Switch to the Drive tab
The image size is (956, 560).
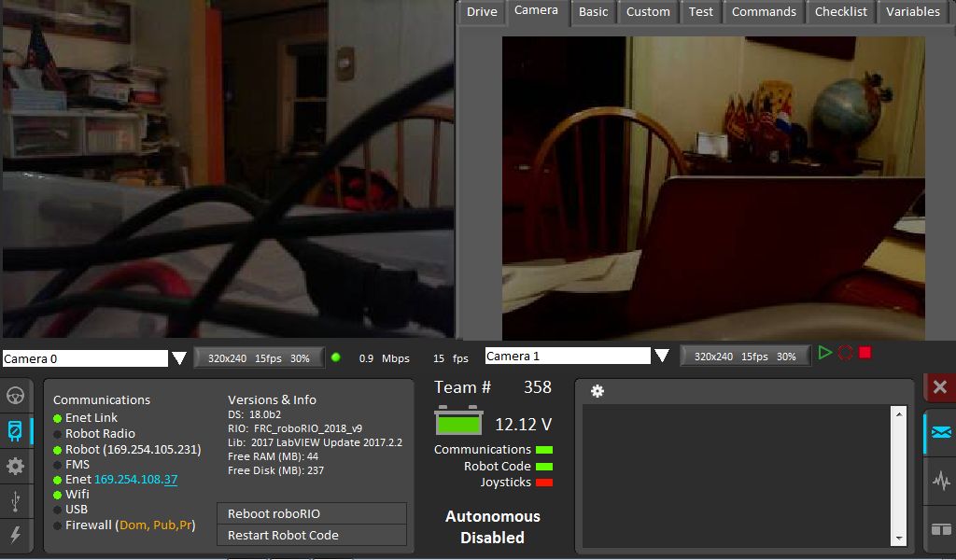[x=482, y=12]
